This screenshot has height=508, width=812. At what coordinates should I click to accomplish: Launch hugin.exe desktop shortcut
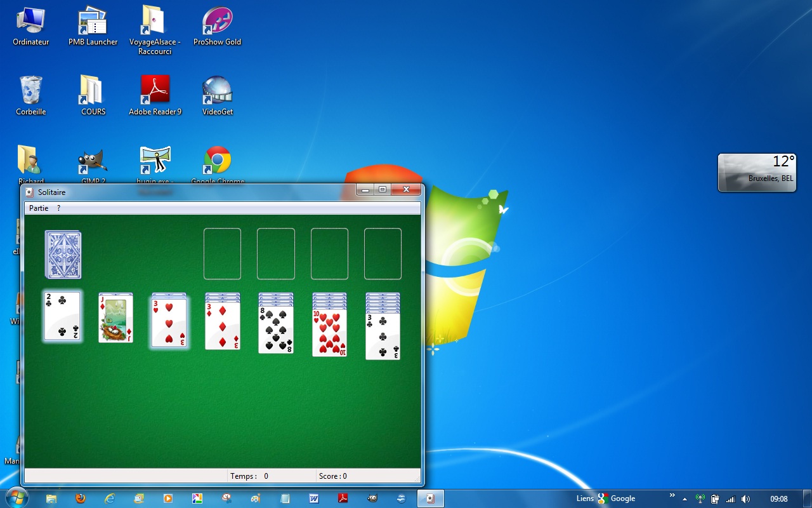point(155,164)
